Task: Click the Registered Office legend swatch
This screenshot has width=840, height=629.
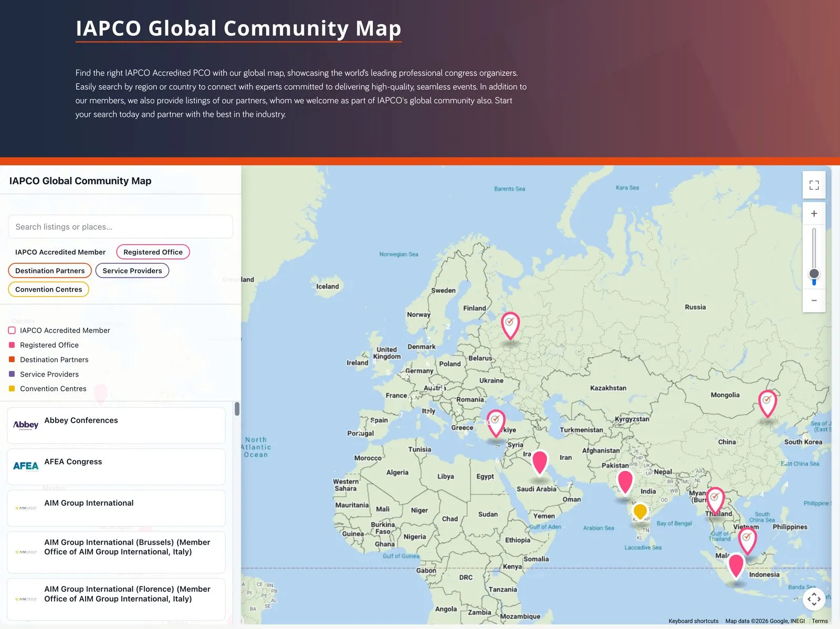Action: (x=12, y=345)
